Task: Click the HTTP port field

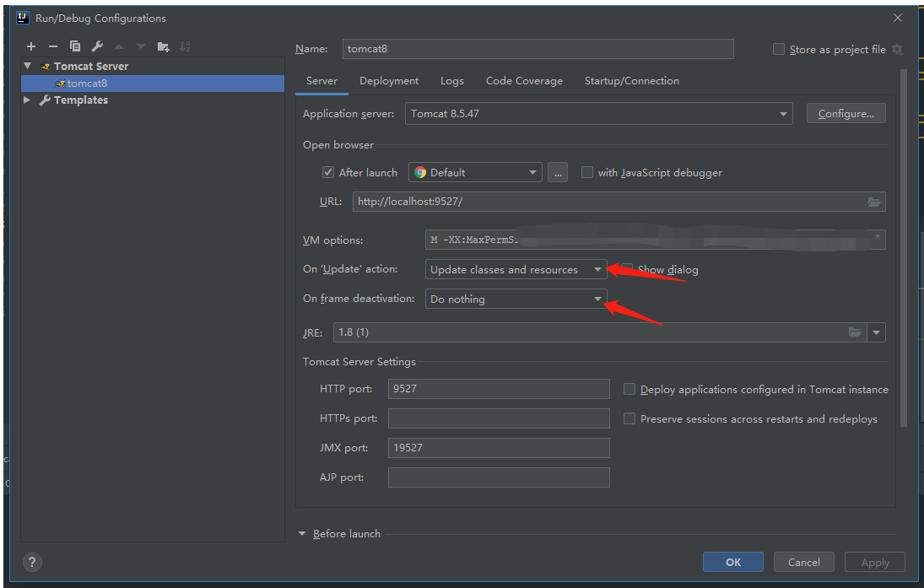Action: (x=499, y=389)
